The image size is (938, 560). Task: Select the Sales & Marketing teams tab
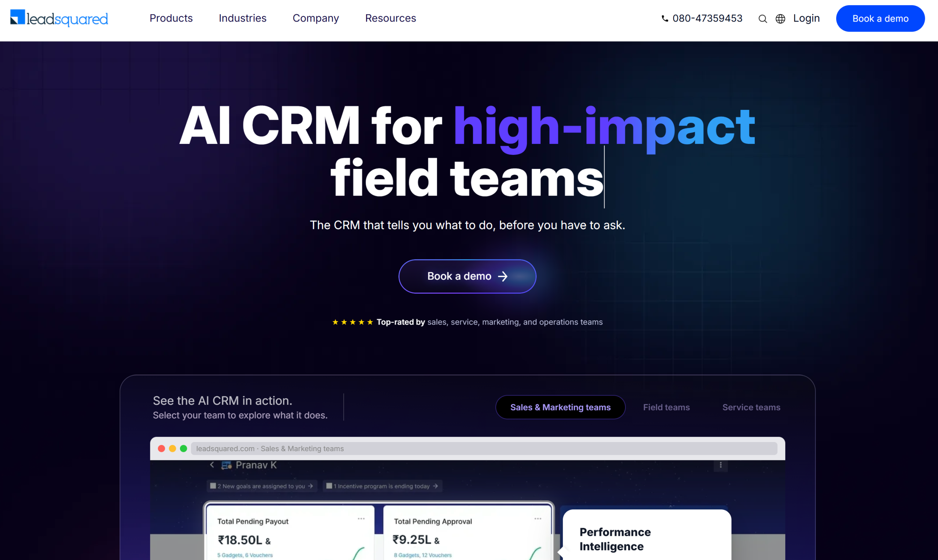click(x=560, y=407)
